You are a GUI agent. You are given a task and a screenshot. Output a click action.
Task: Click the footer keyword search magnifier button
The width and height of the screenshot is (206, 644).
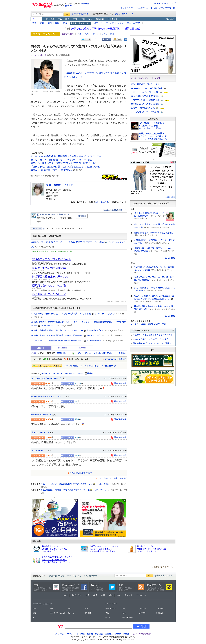click(149, 575)
